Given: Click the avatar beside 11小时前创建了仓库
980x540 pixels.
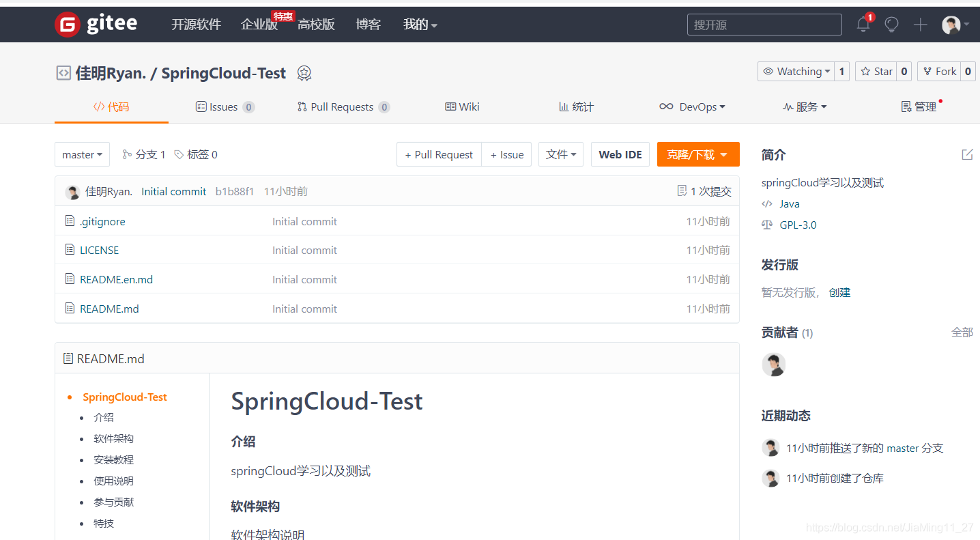Looking at the screenshot, I should (770, 478).
